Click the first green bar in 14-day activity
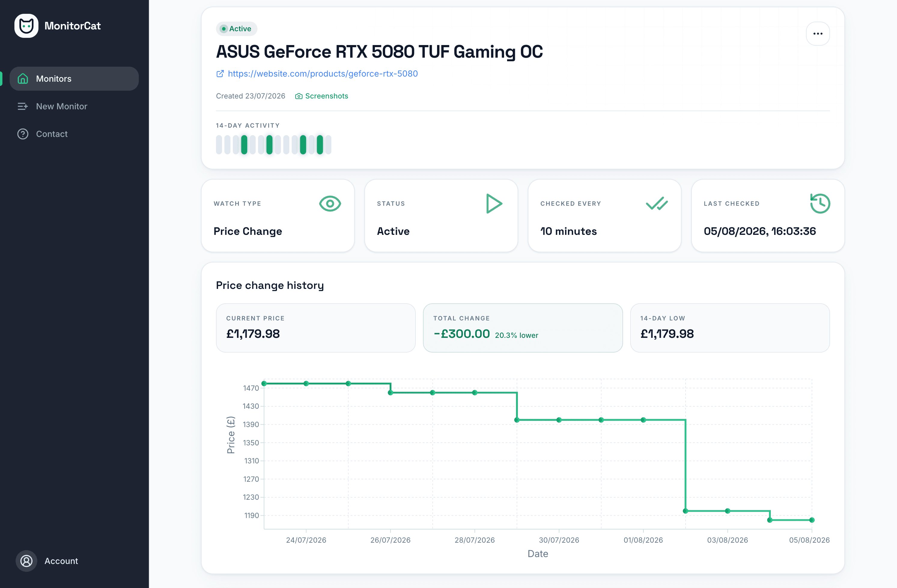The width and height of the screenshot is (897, 588). pos(244,145)
